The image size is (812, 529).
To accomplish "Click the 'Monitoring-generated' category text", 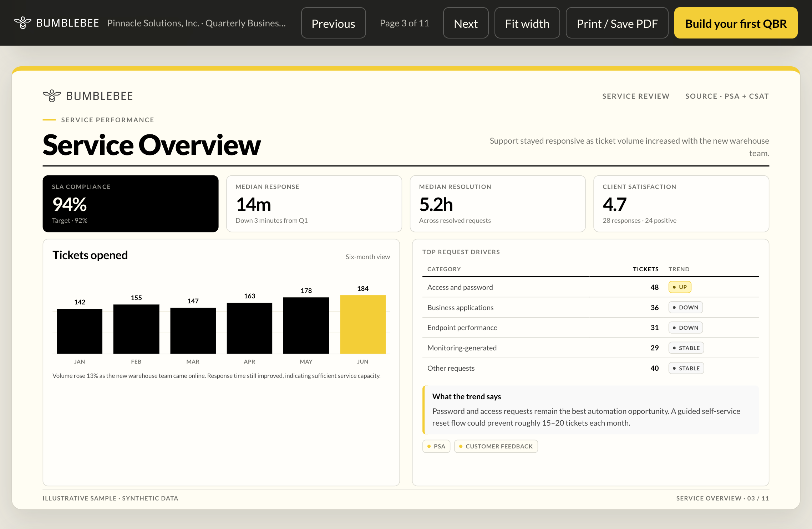I will point(462,348).
